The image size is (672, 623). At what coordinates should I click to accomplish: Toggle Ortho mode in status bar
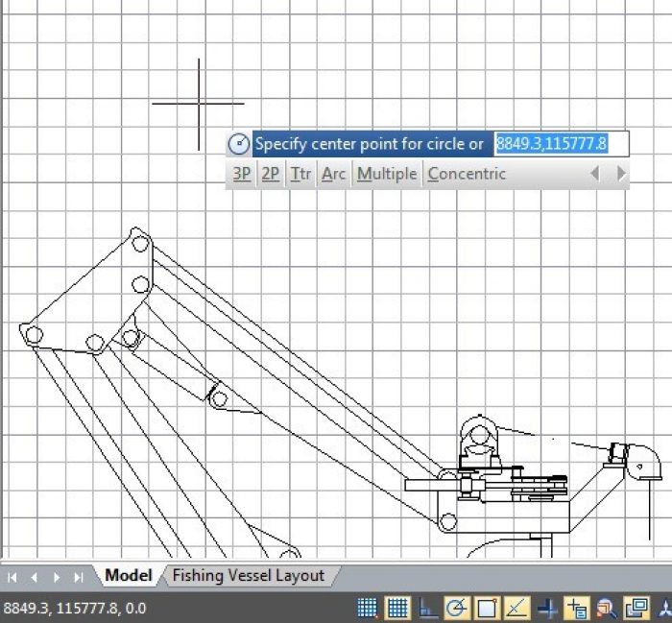pos(427,608)
